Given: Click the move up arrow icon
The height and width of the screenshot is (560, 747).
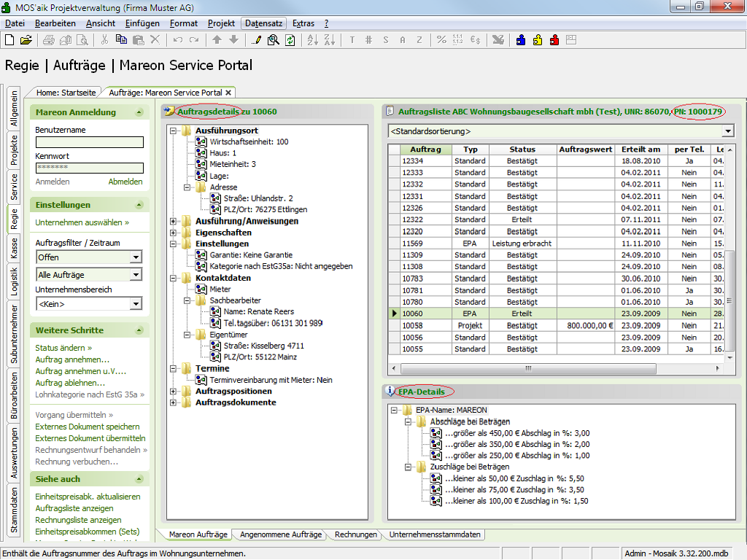Looking at the screenshot, I should pos(217,40).
